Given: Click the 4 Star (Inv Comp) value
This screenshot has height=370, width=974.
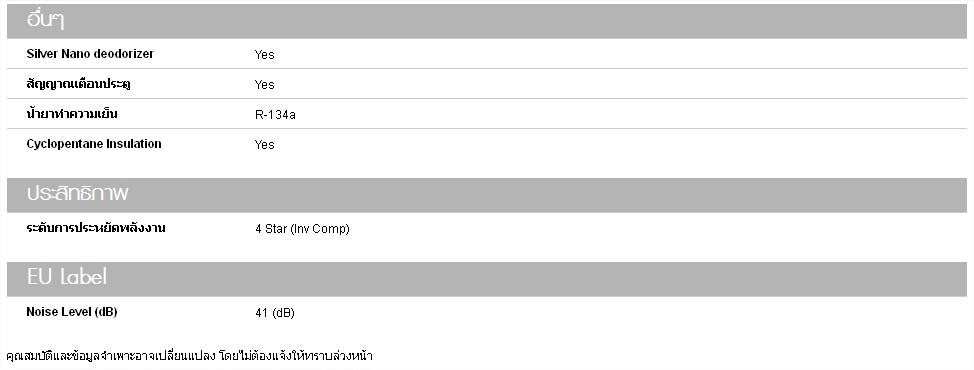Looking at the screenshot, I should tap(303, 229).
